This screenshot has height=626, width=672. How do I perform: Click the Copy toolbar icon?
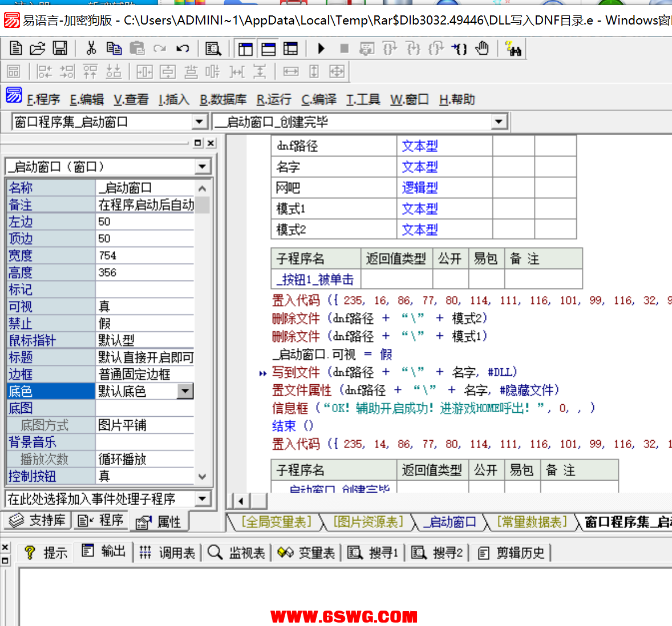click(114, 48)
